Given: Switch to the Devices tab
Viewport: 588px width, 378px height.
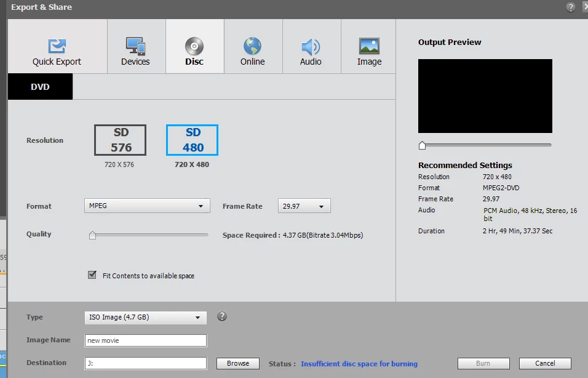Looking at the screenshot, I should click(135, 46).
